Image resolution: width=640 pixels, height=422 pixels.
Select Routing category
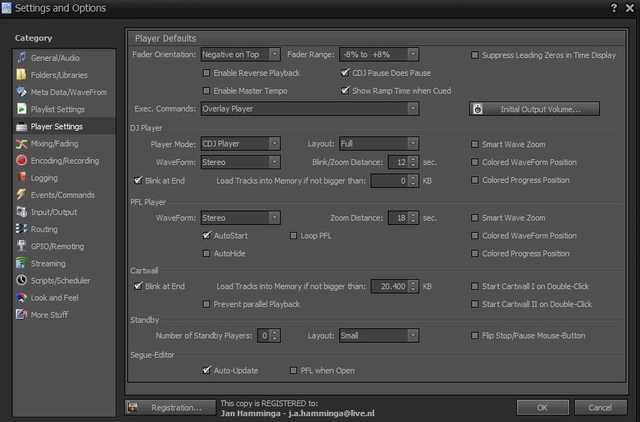64,229
